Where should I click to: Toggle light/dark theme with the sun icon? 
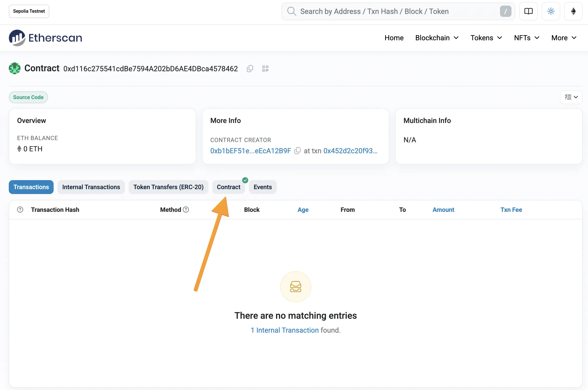pyautogui.click(x=551, y=11)
